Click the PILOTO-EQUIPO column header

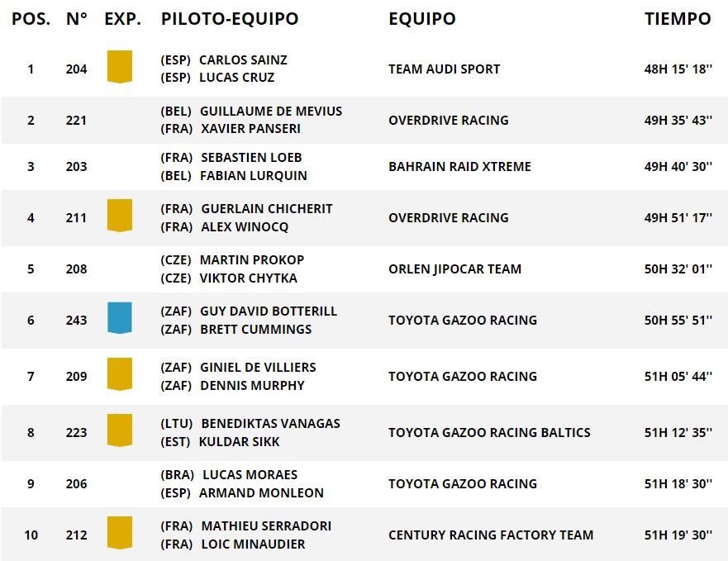click(x=230, y=18)
